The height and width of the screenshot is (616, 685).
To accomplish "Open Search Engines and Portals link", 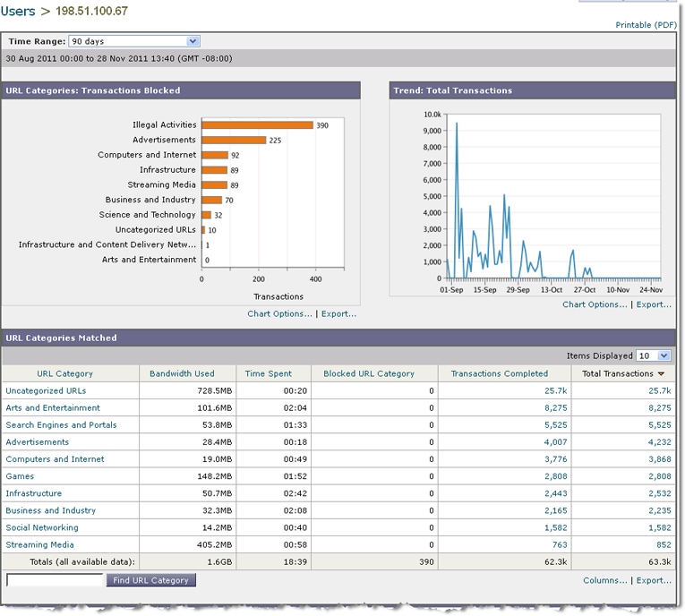I will tap(61, 424).
